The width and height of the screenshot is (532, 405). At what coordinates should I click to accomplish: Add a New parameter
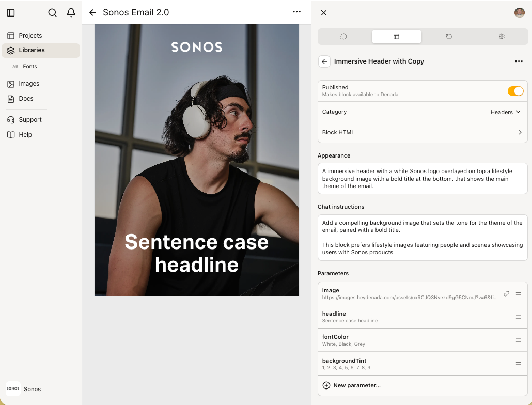pyautogui.click(x=423, y=385)
